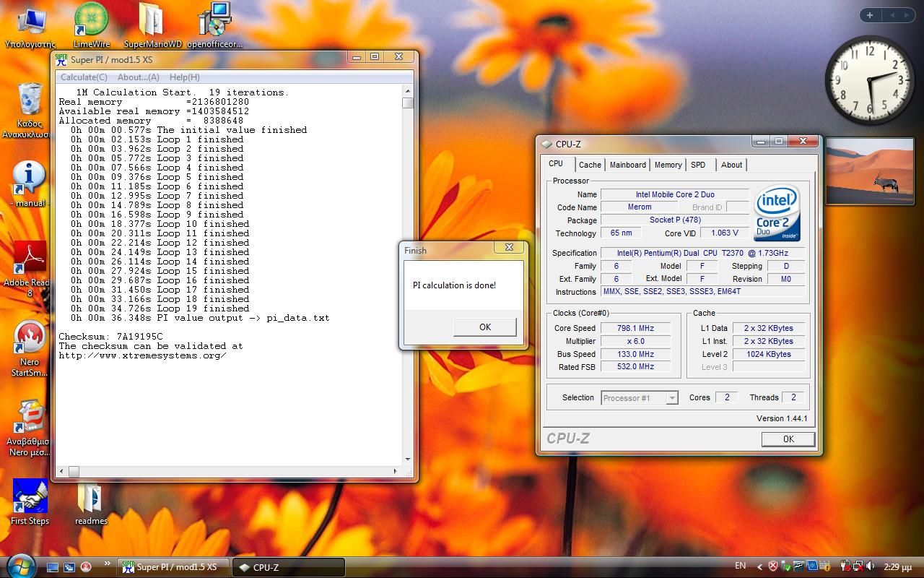Image resolution: width=924 pixels, height=578 pixels.
Task: Switch to Super PI taskbar button
Action: coord(173,567)
